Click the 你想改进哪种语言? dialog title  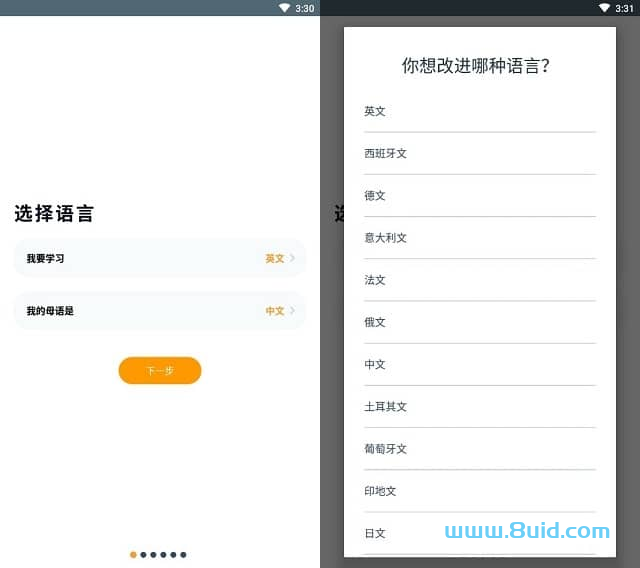tap(476, 66)
